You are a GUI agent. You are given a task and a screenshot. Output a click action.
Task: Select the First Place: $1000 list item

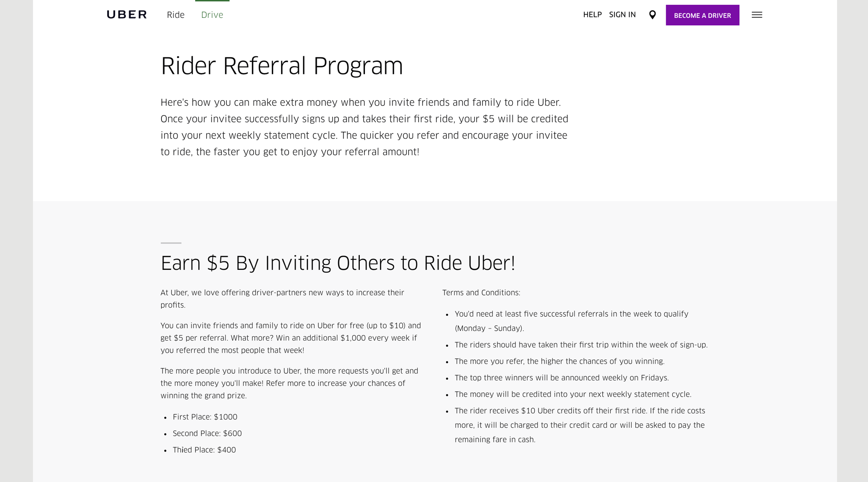pos(205,417)
